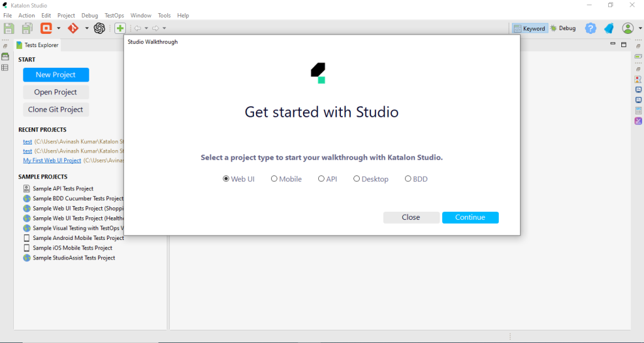Click the red-dot record icon in right sidebar
Viewport: 644px width, 343px height.
(638, 79)
